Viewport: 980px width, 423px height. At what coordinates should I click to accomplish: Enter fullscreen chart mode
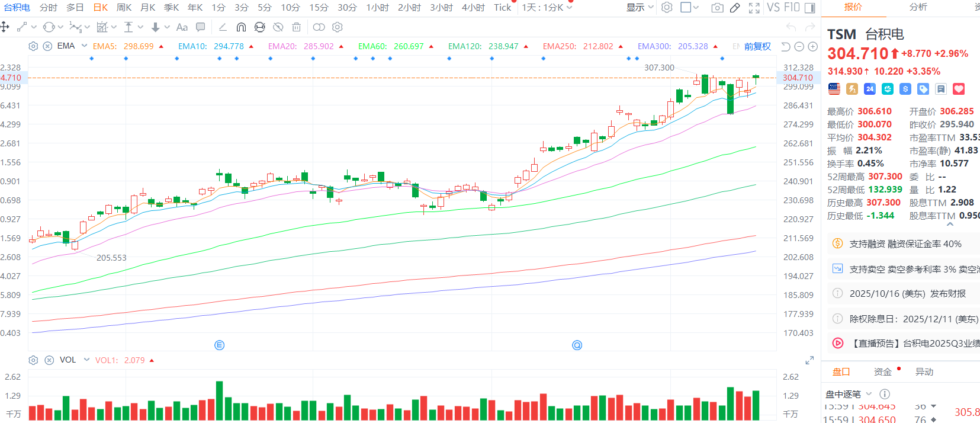pos(754,7)
